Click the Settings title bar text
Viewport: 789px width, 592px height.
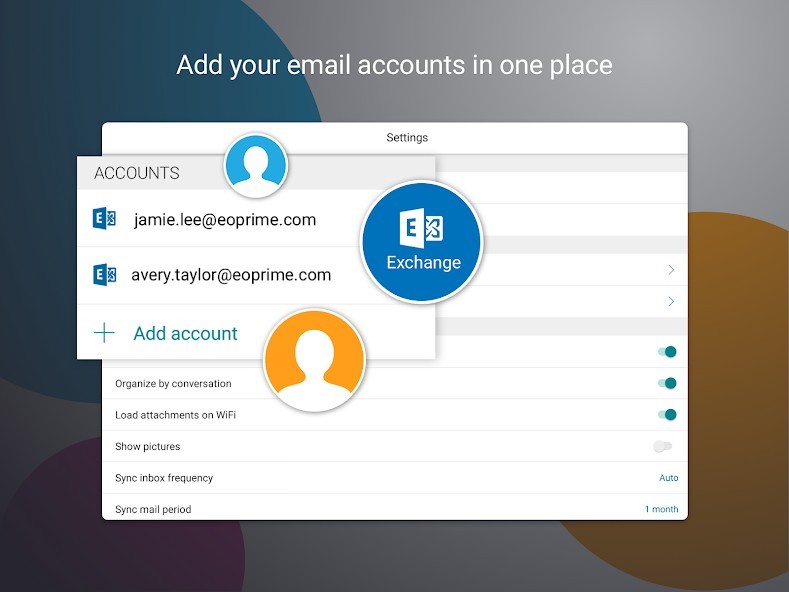(x=407, y=137)
